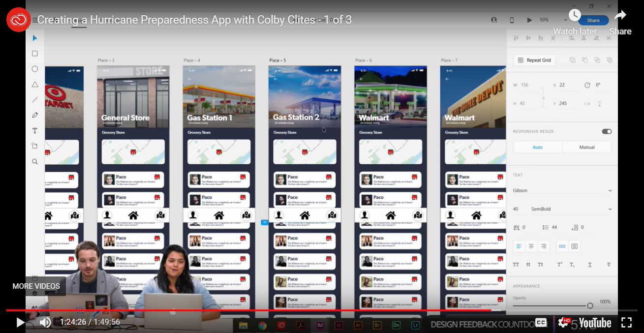Click the Subtract boolean operation icon
Viewport: 644px width, 333px height.
[585, 60]
